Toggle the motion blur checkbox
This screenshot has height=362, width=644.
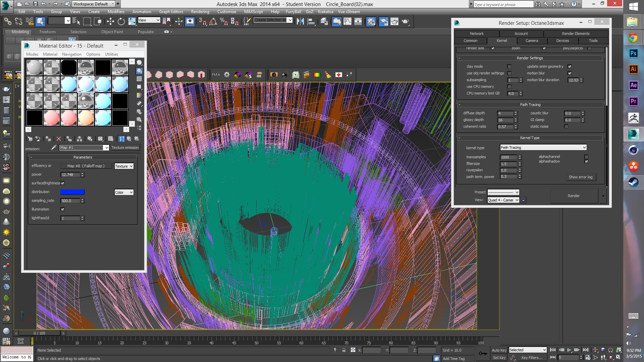tap(570, 73)
